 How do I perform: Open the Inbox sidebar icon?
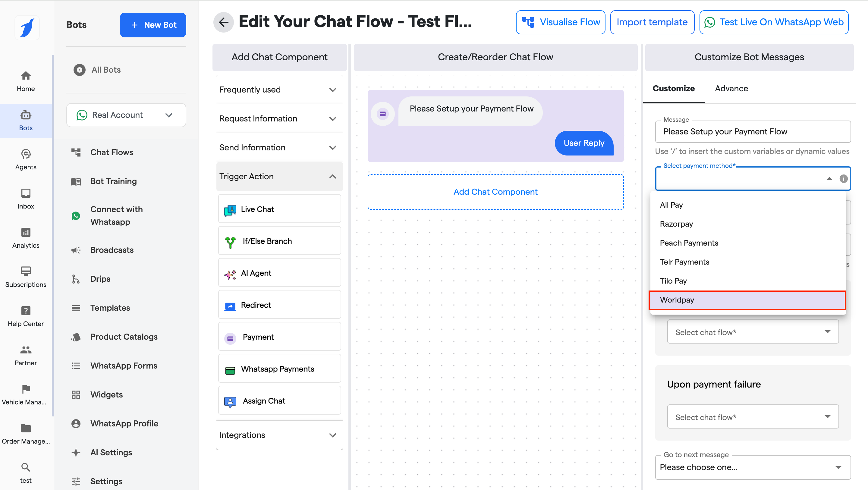[x=26, y=199]
